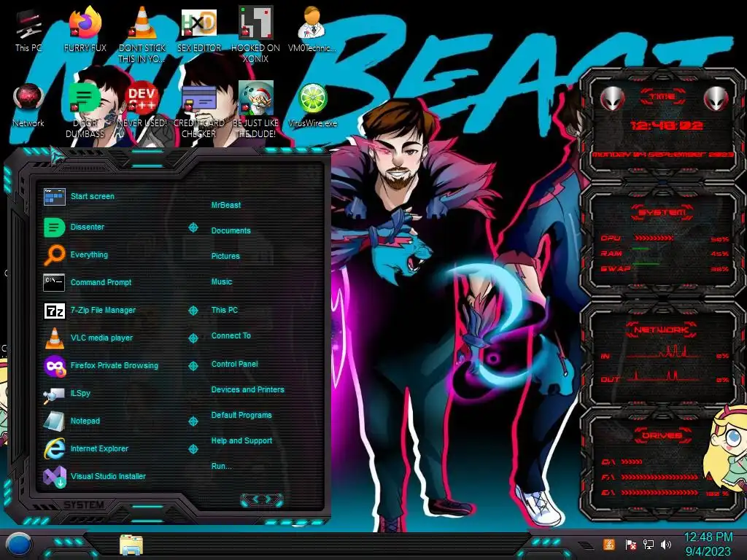The image size is (747, 560).
Task: Open the NEVER USED Dev-C++ shortcut
Action: point(142,105)
